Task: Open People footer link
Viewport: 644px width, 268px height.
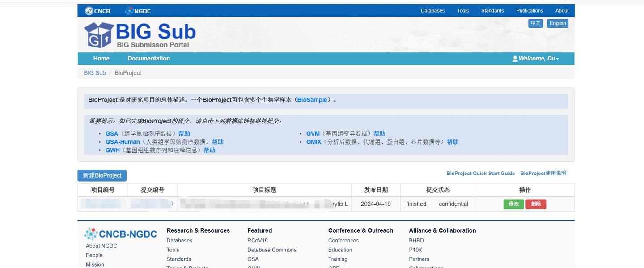Action: point(94,255)
